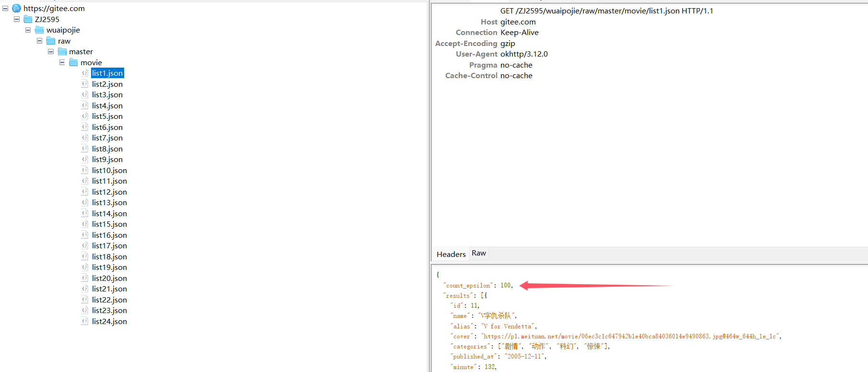Select list24.json request
868x372 pixels.
tap(109, 321)
